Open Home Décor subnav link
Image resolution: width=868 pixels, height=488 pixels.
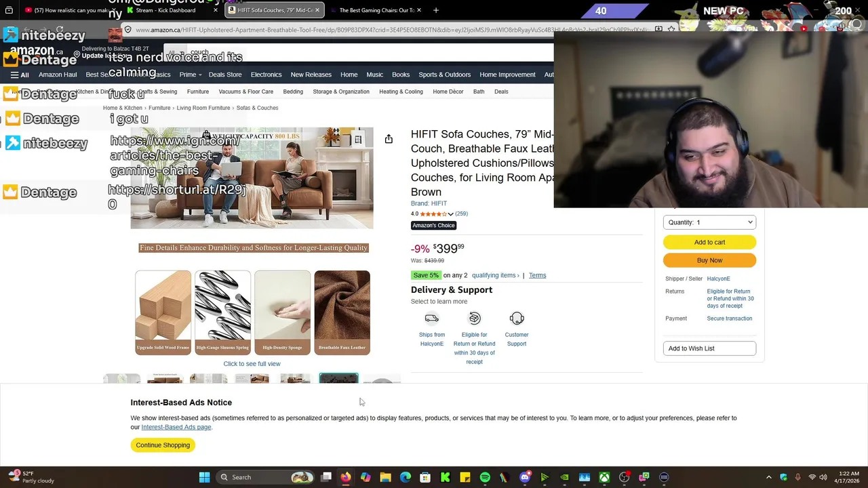tap(448, 91)
